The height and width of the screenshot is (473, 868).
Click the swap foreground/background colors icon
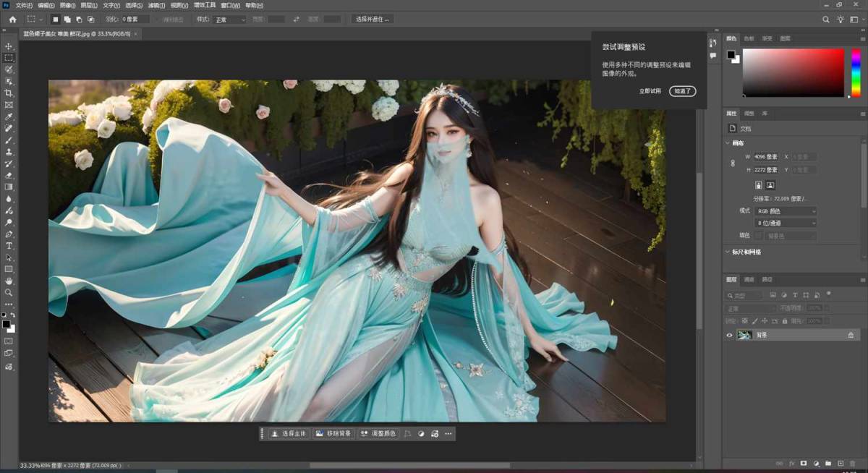[13, 315]
